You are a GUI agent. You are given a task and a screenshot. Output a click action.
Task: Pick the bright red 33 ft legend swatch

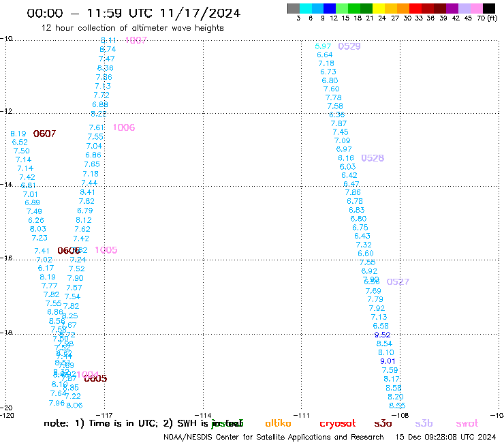tap(415, 8)
